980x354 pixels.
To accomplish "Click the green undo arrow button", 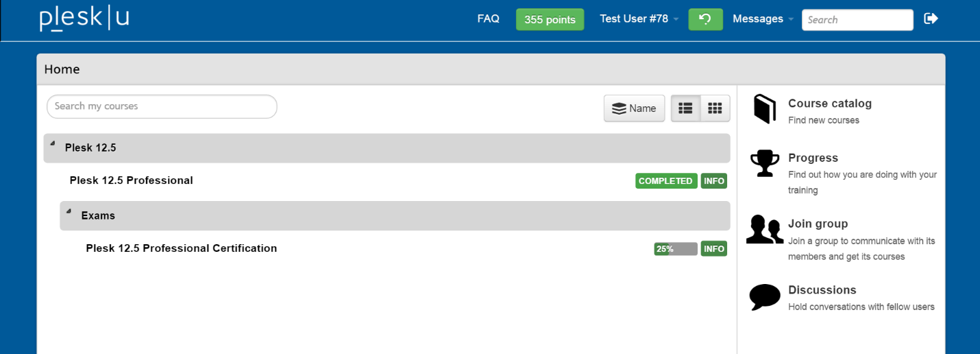I will pos(705,19).
